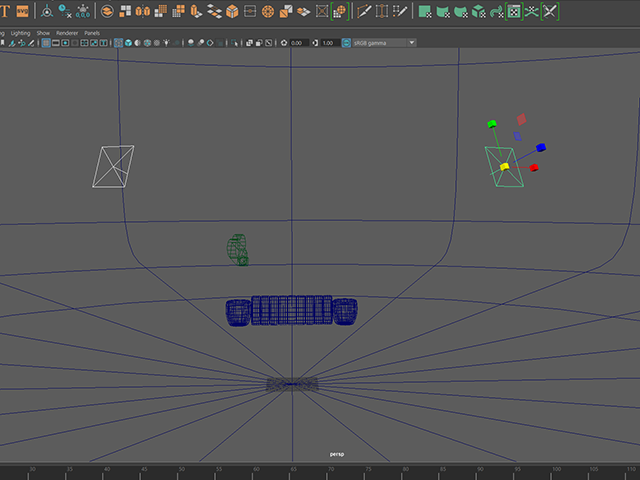This screenshot has width=640, height=480.
Task: Toggle Wireframe shading mode
Action: 118,43
